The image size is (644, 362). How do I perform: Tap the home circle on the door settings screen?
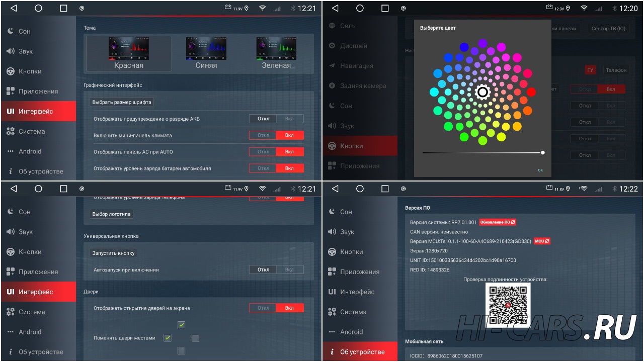[x=38, y=189]
